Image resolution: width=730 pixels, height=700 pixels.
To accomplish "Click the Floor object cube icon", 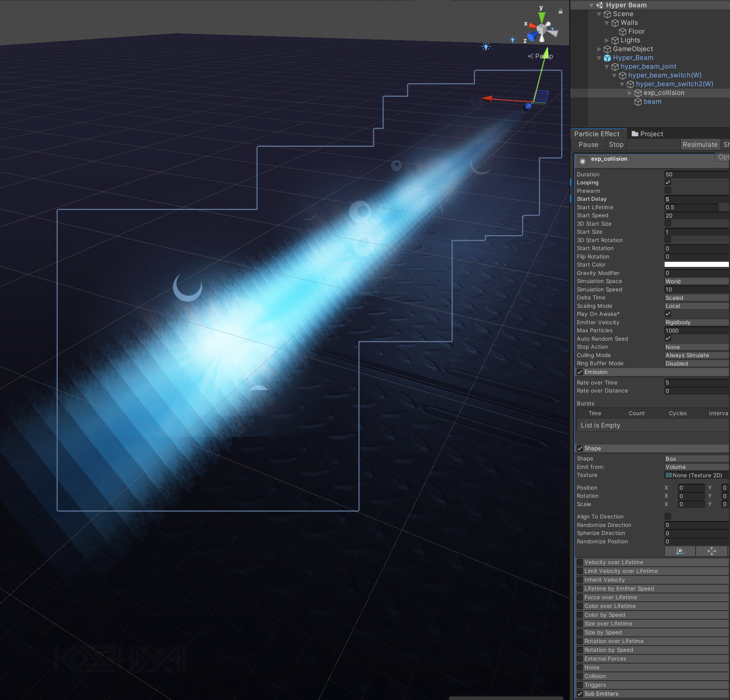I will point(622,32).
